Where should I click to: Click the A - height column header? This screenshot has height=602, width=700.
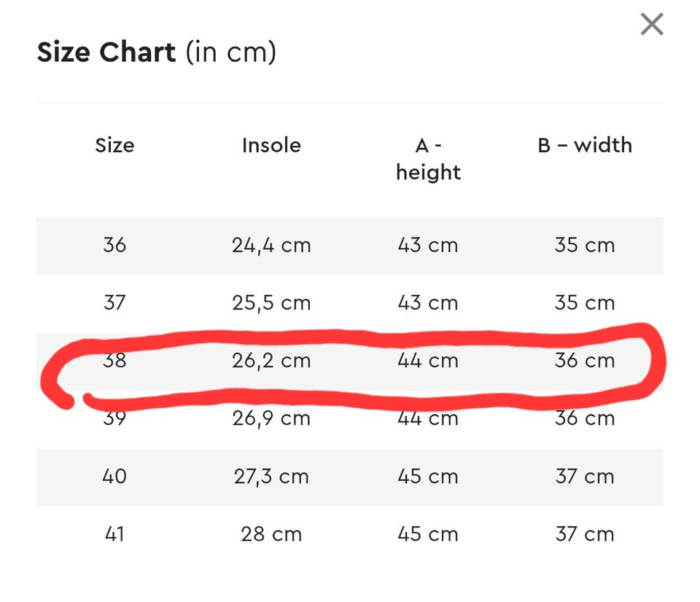tap(428, 158)
